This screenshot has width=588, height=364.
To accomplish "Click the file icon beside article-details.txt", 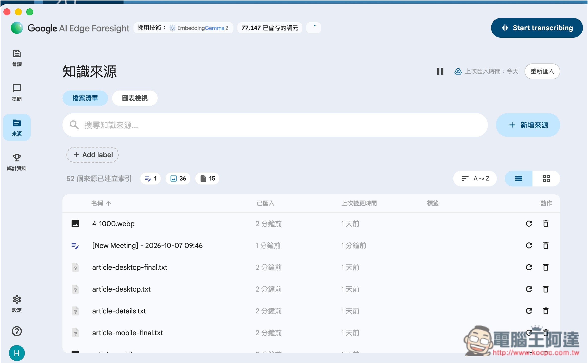I will pyautogui.click(x=75, y=311).
